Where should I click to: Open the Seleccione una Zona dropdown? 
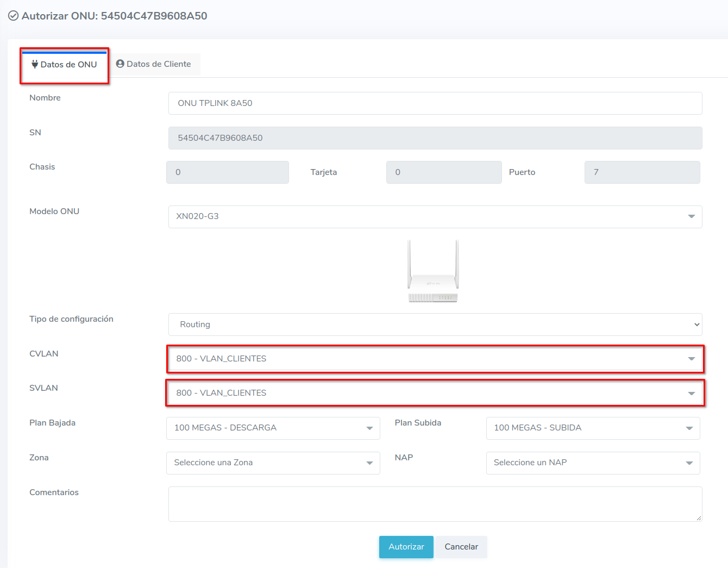click(273, 463)
